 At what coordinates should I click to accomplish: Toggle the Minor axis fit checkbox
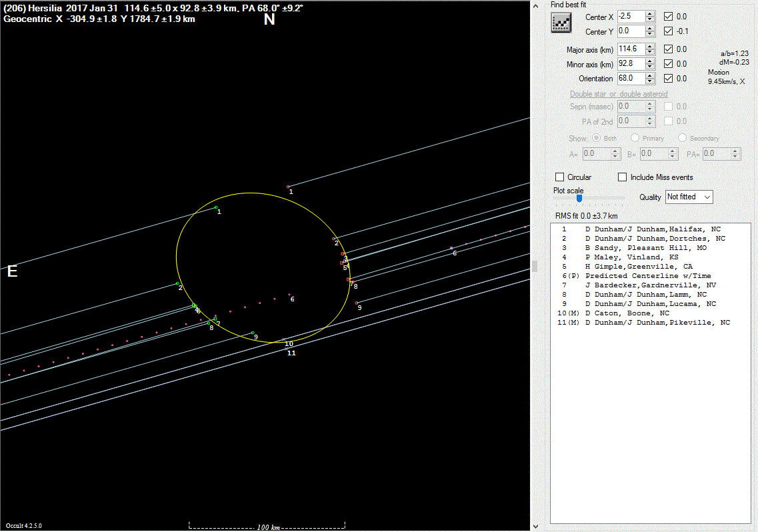point(668,63)
